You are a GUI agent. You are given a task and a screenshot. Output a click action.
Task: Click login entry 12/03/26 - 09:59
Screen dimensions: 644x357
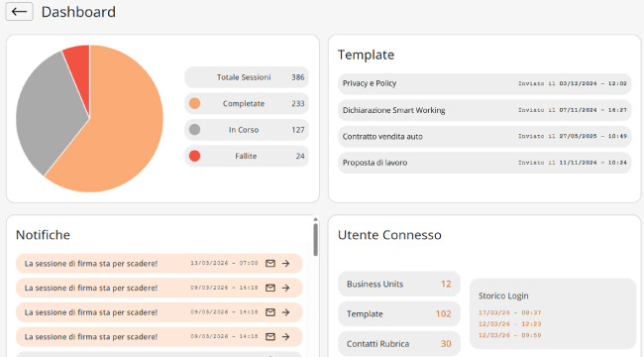tap(509, 335)
